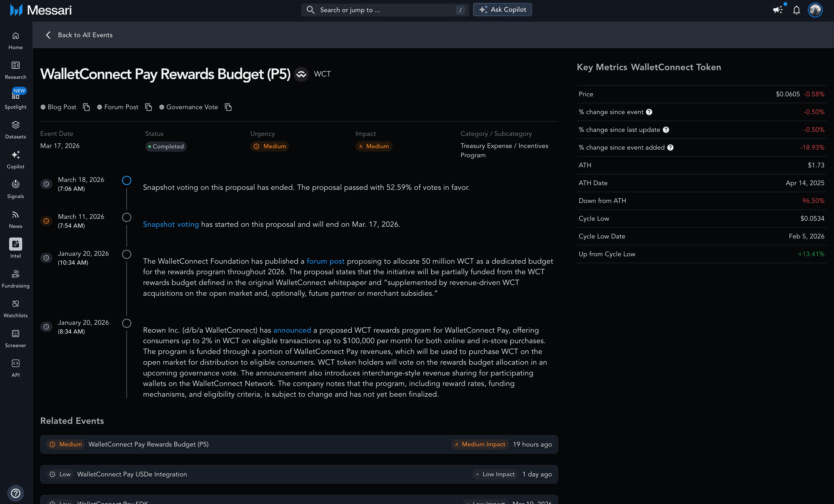Show the tooltip for % change since event
The width and height of the screenshot is (834, 504).
[x=649, y=112]
